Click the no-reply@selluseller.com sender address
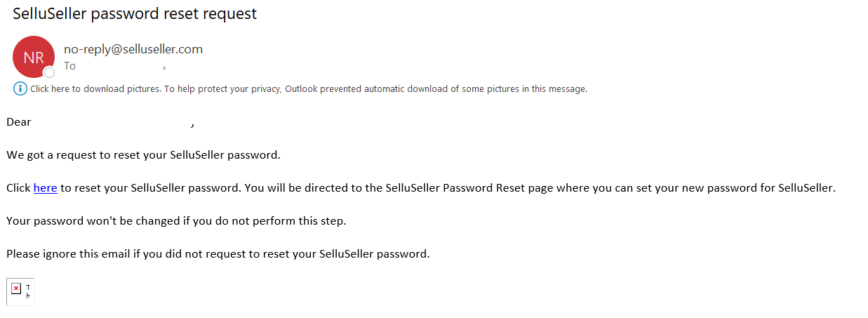This screenshot has height=318, width=868. 133,49
